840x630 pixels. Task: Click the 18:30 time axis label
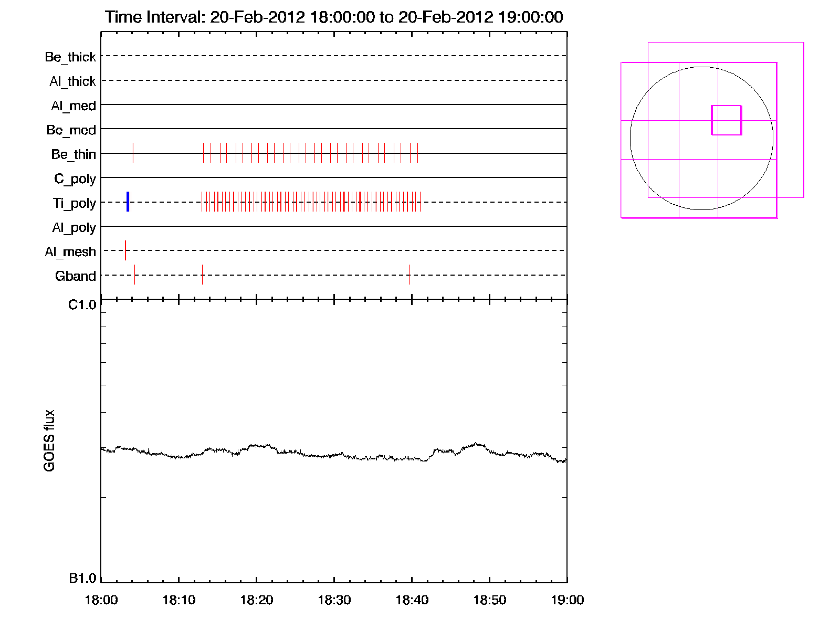[x=334, y=600]
